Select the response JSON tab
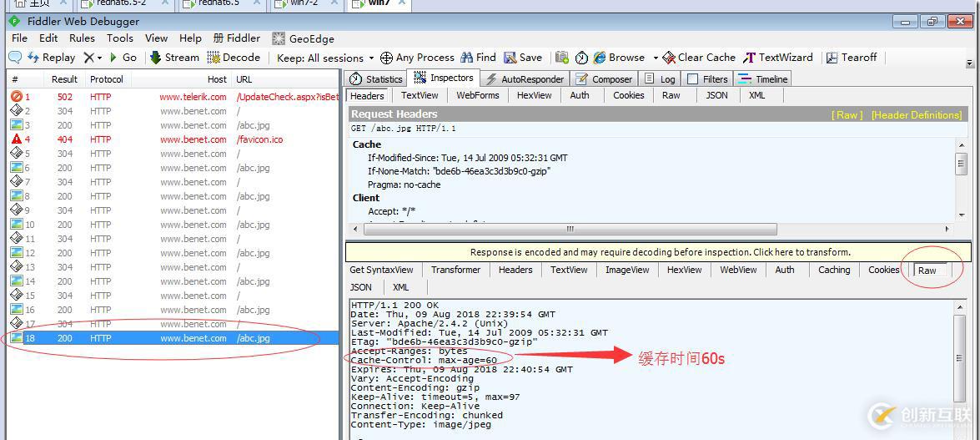The image size is (980, 440). [360, 287]
